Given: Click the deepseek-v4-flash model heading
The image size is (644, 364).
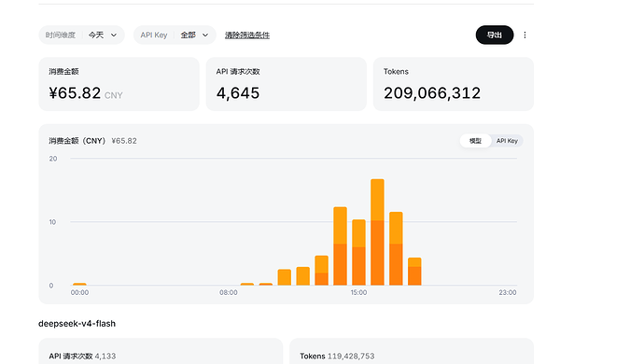Looking at the screenshot, I should (77, 324).
